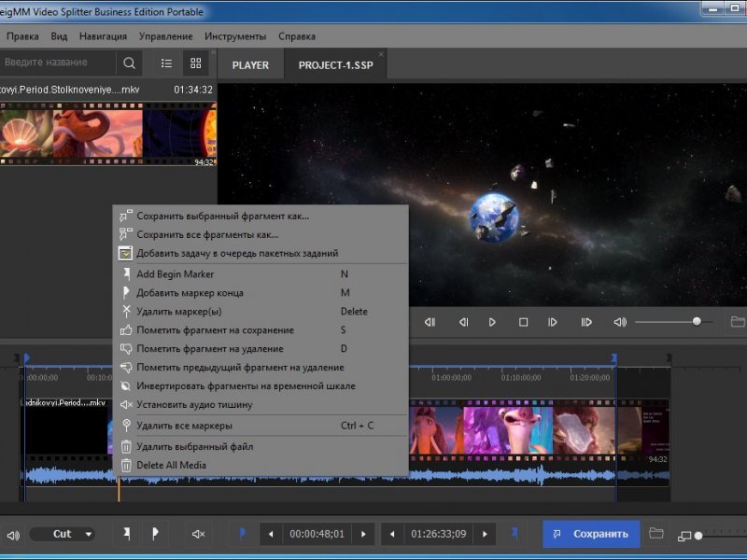Jump to previous keyframe in player
This screenshot has height=560, width=747.
tap(430, 322)
